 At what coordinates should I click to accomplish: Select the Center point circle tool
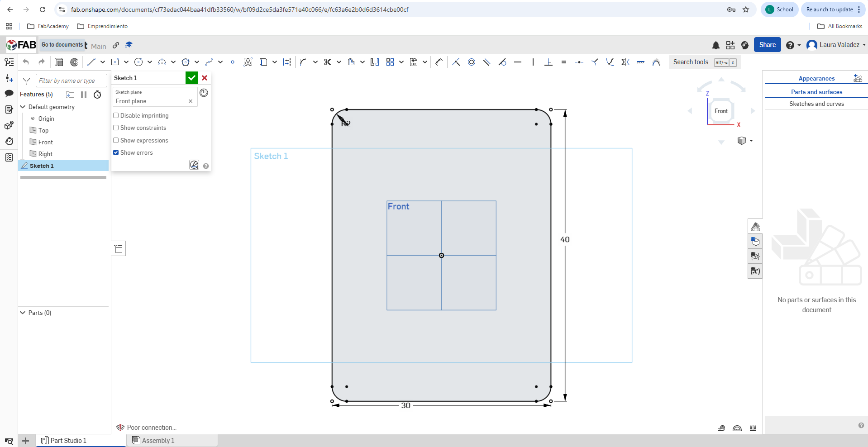138,62
